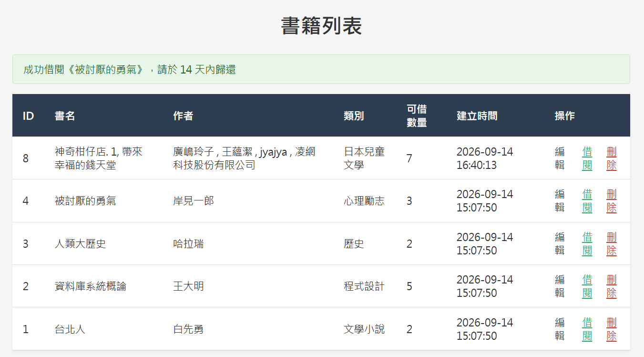Image resolution: width=644 pixels, height=357 pixels.
Task: Delete the book 被討厭的勇氣
Action: tap(612, 201)
